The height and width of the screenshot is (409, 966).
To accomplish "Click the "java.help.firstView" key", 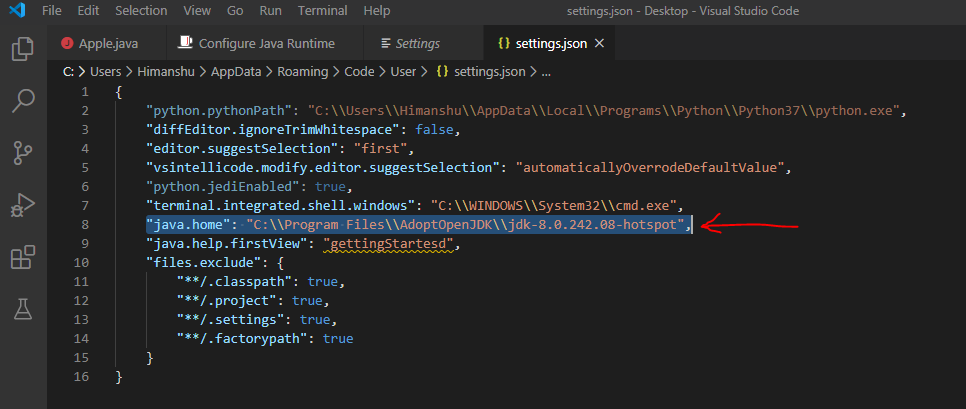I will (x=225, y=244).
